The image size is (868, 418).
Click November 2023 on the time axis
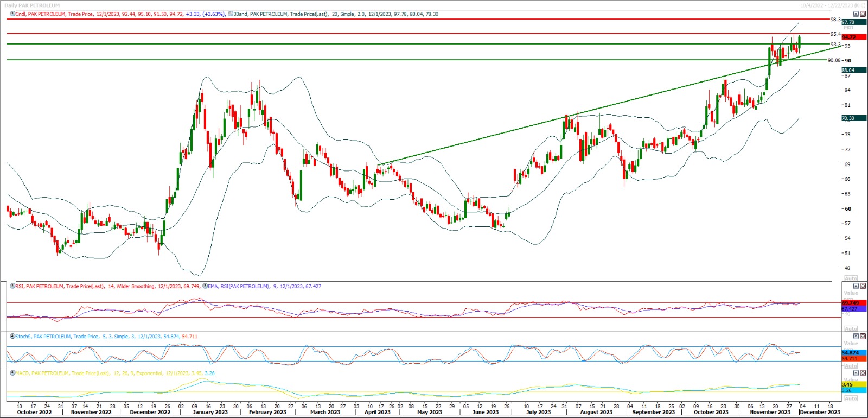[770, 412]
